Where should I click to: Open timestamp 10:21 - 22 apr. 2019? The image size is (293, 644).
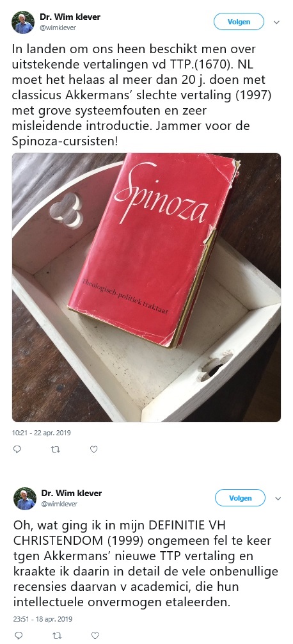point(41,433)
